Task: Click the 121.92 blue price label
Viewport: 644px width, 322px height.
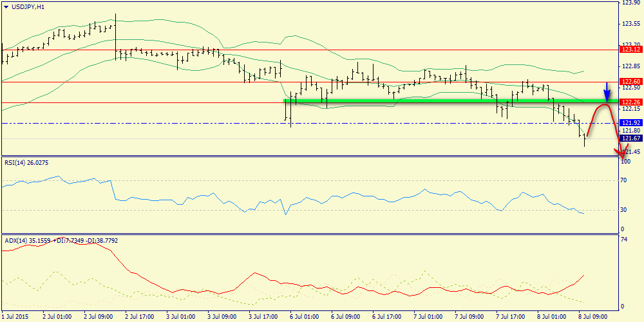Action: point(629,122)
